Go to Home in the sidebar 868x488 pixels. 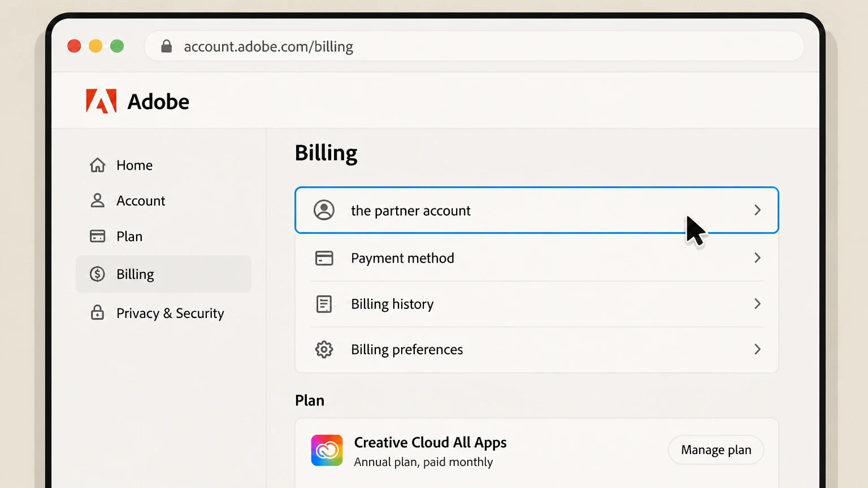134,165
